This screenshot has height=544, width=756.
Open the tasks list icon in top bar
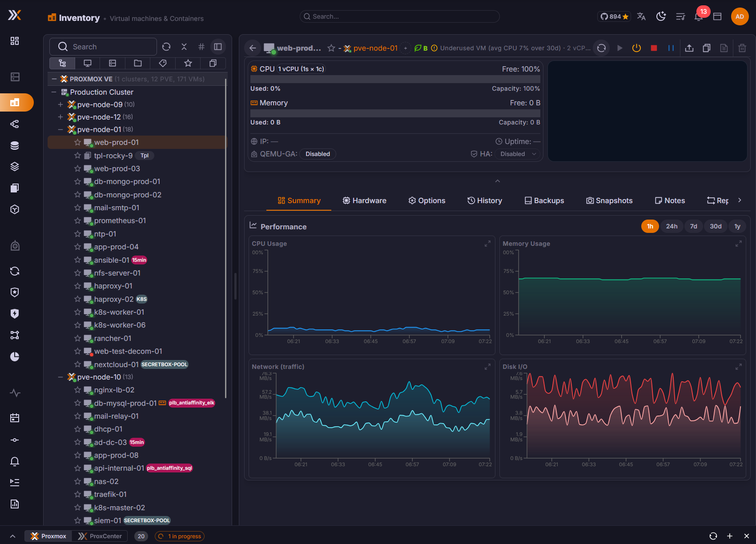680,16
